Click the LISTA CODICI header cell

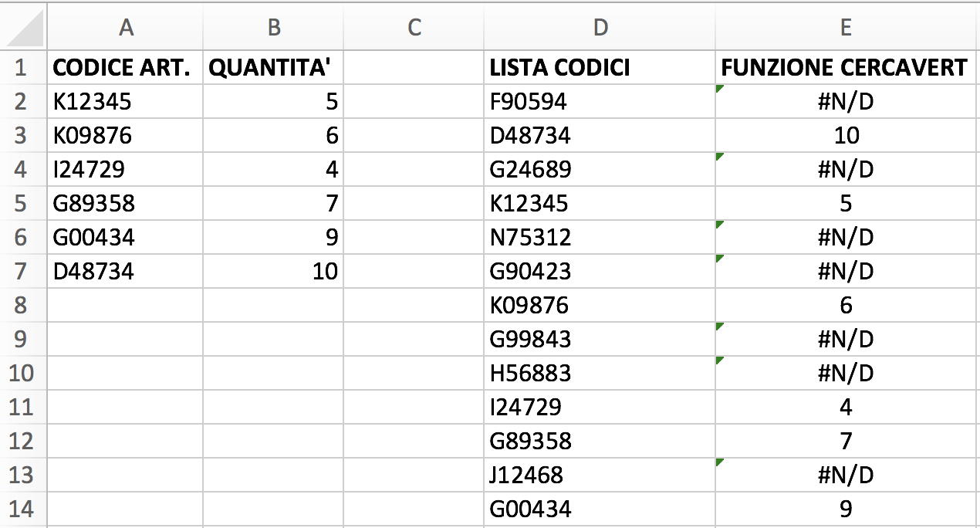click(x=600, y=68)
